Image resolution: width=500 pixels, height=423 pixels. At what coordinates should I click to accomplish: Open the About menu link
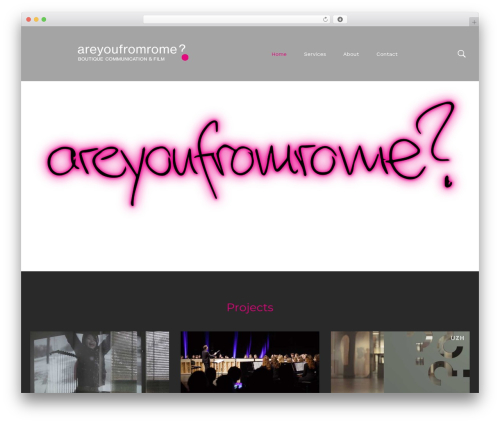[351, 54]
